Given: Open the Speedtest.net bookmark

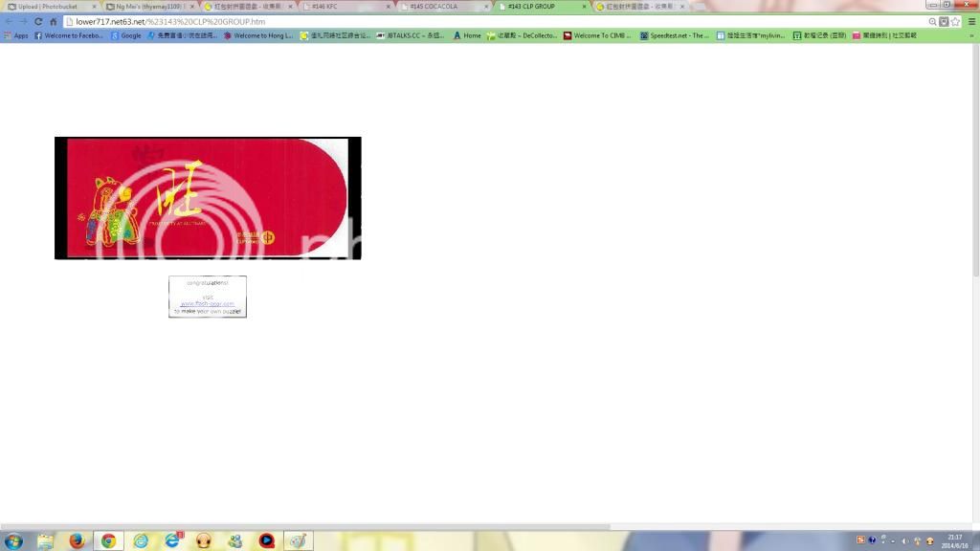Looking at the screenshot, I should (675, 35).
